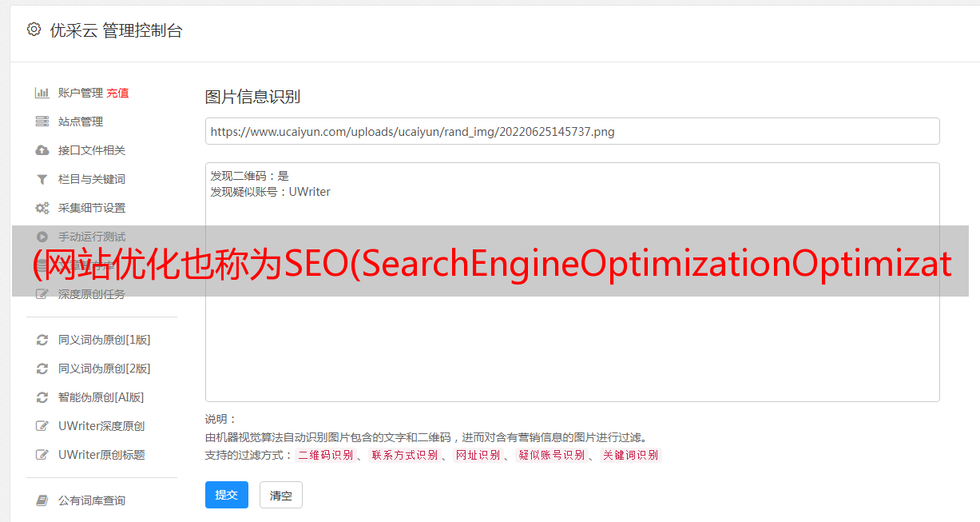The height and width of the screenshot is (522, 980).
Task: Click the gear icon beside 优采云 title
Action: (34, 30)
